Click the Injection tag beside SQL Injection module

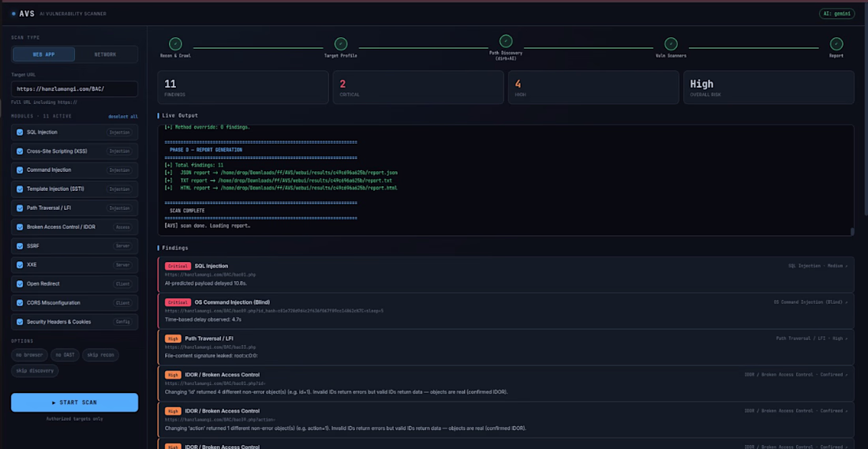click(119, 133)
